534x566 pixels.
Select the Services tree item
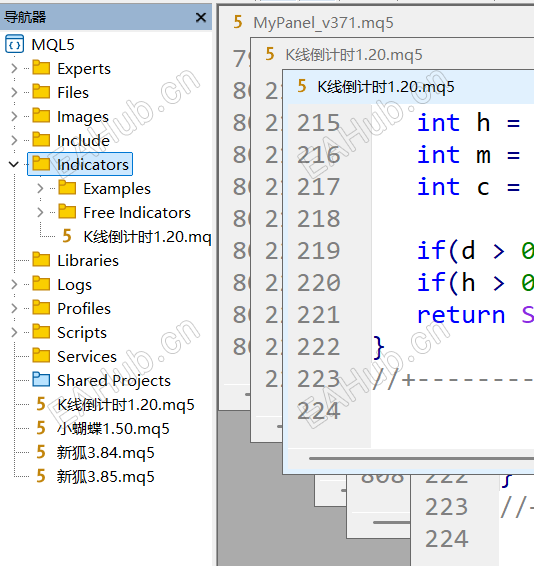[87, 357]
